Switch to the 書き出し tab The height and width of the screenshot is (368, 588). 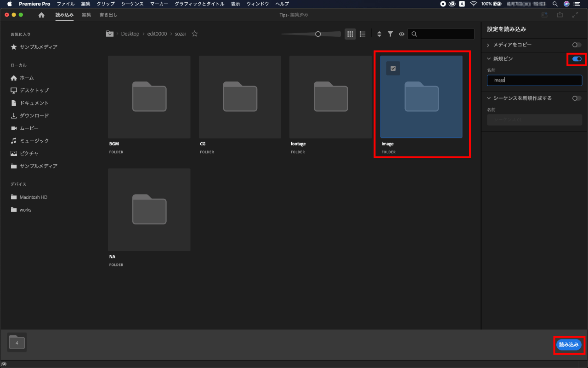[x=108, y=15]
